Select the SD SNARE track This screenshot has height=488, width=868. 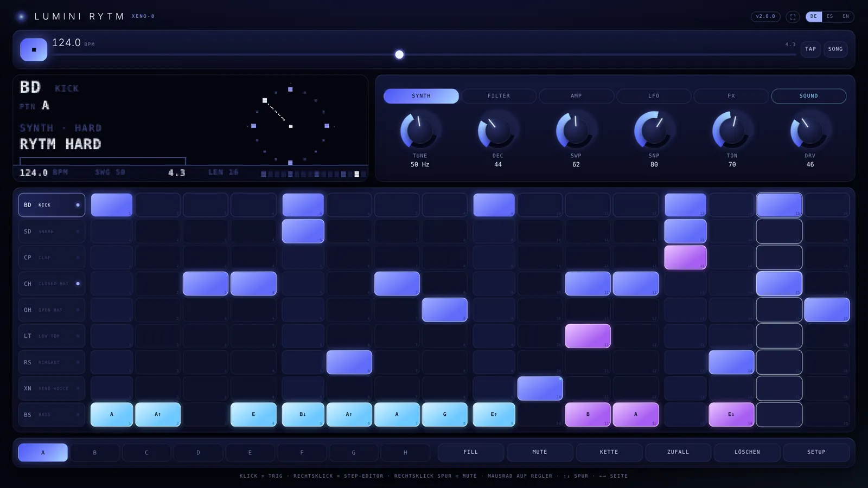[x=52, y=232]
